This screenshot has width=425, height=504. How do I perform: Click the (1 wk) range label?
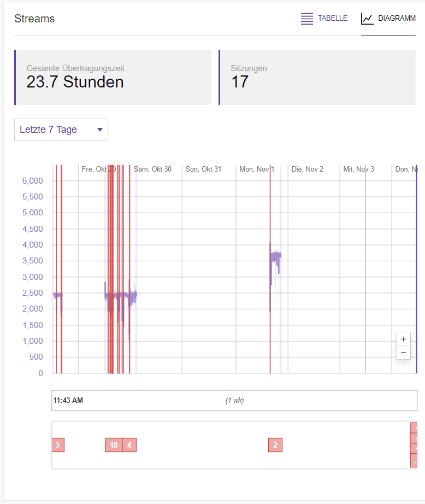(x=234, y=400)
